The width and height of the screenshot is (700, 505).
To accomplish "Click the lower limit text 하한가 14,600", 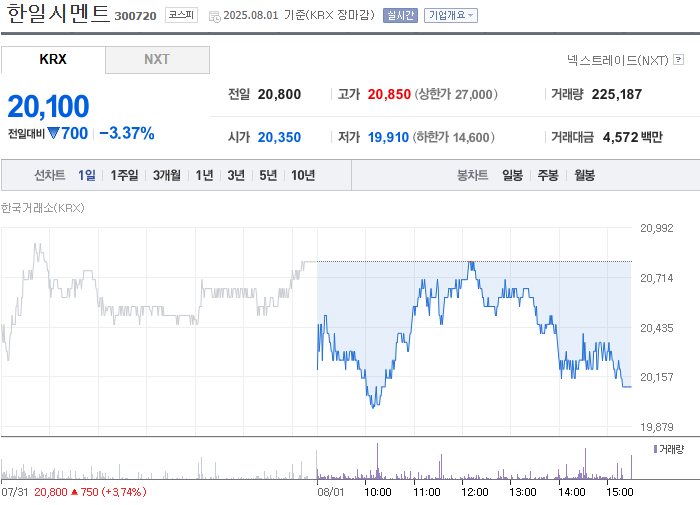I will [453, 137].
